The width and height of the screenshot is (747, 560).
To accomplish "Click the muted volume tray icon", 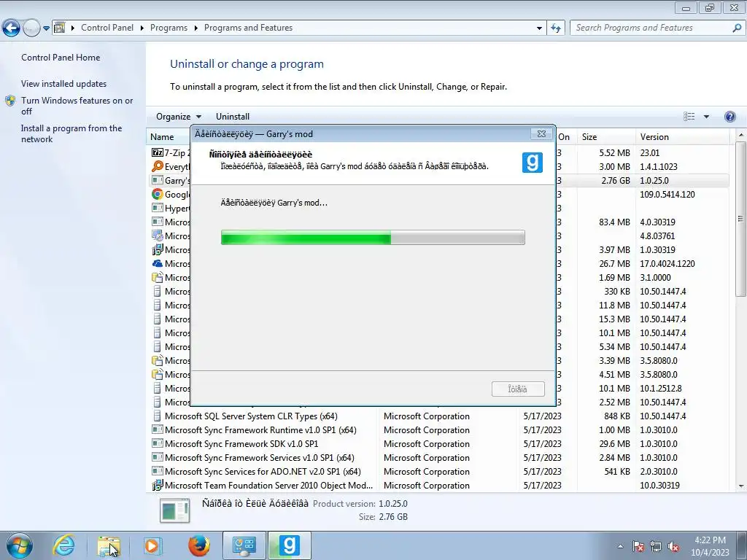I will [673, 546].
